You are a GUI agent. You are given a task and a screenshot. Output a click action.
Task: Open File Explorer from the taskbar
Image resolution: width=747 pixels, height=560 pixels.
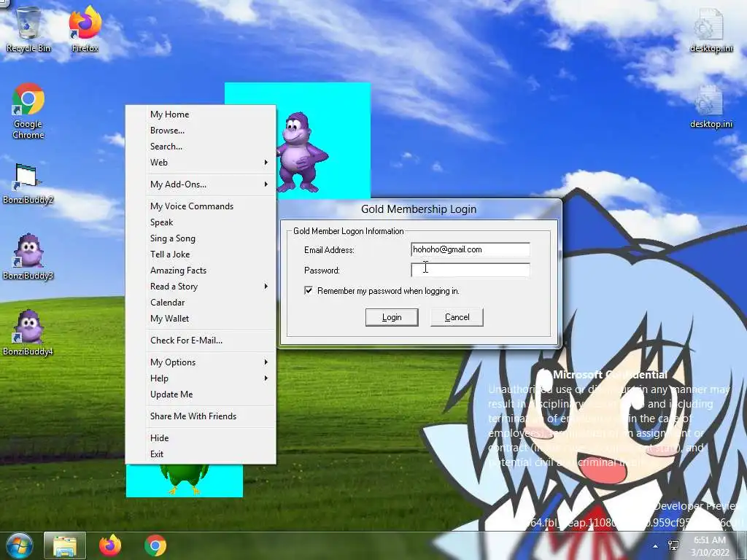pyautogui.click(x=65, y=545)
